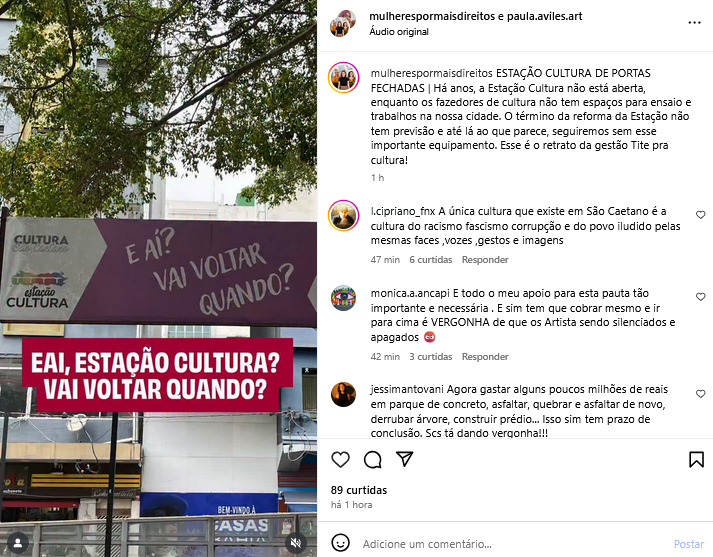The height and width of the screenshot is (557, 713).
Task: View 89 curtidas likes list
Action: pyautogui.click(x=359, y=490)
